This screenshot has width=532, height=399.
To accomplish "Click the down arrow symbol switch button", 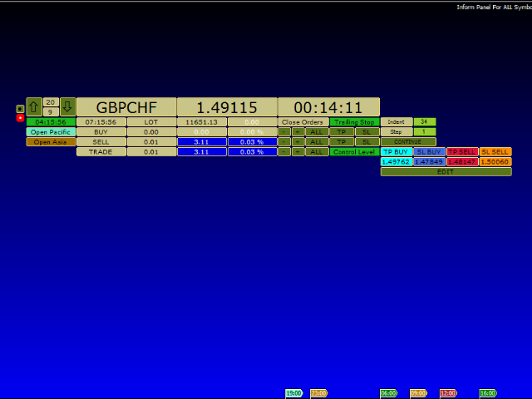I will (x=67, y=107).
